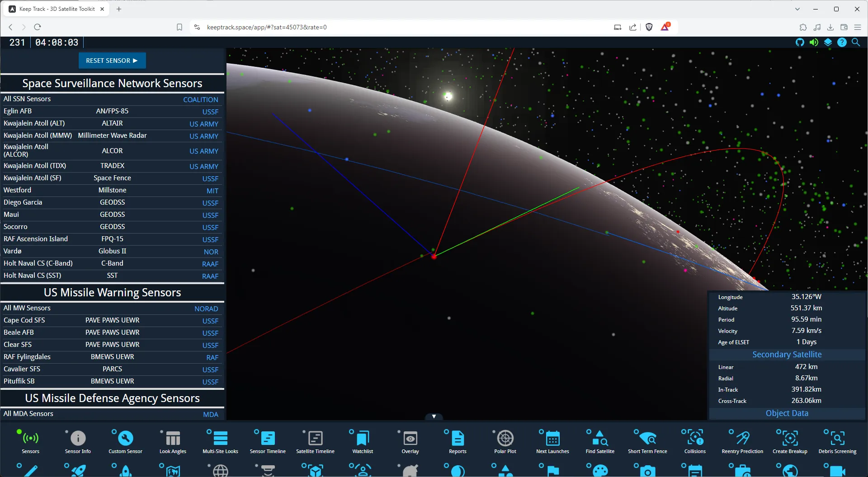Select Kwajalein Atoll (ALT) ALTAIR sensor
Viewport: 868px width, 477px height.
coord(111,123)
